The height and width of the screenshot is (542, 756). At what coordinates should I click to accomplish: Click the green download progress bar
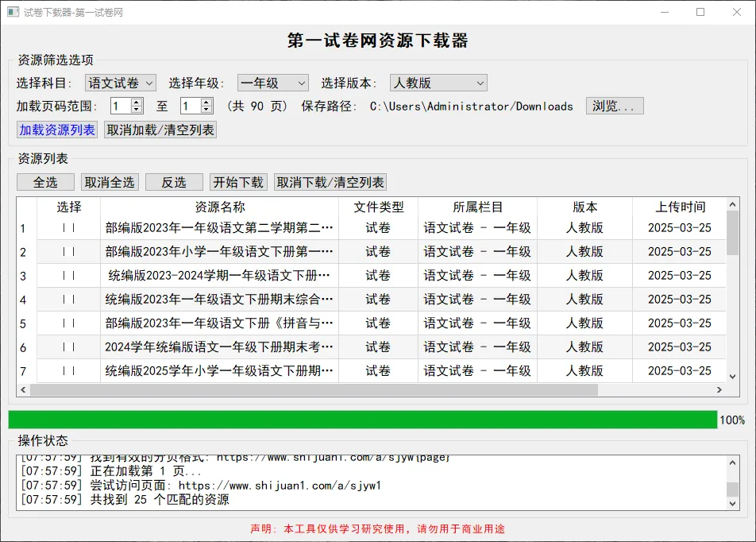click(363, 420)
